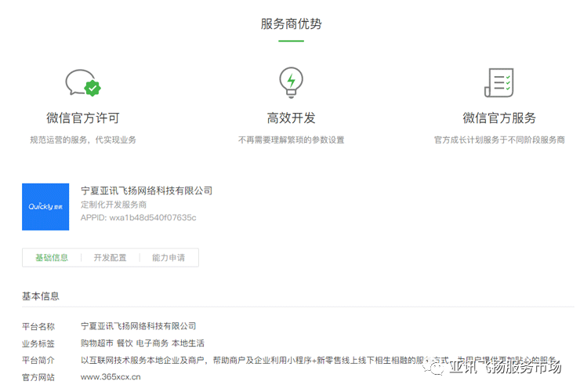The image size is (580, 392).
Task: Click the 服务商优势 heading
Action: pyautogui.click(x=291, y=24)
